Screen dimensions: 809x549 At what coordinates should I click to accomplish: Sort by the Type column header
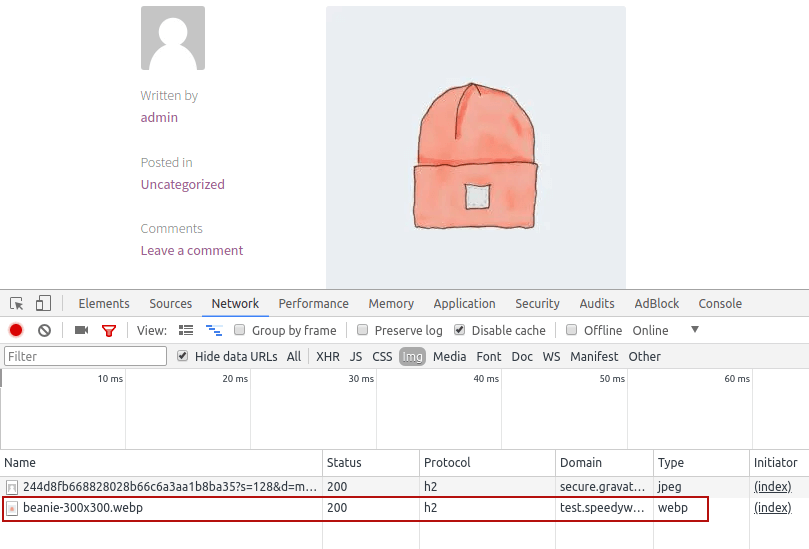coord(701,463)
